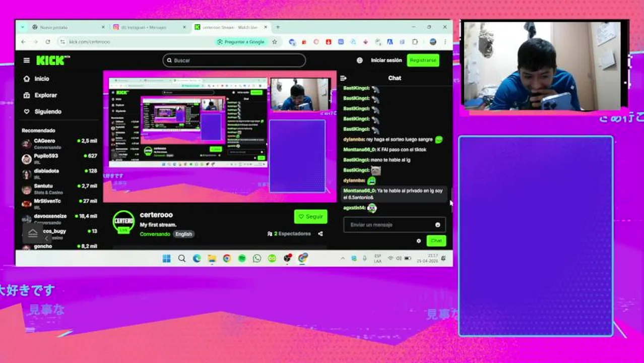Open taskbar Search
Image resolution: width=644 pixels, height=363 pixels.
pos(181,258)
